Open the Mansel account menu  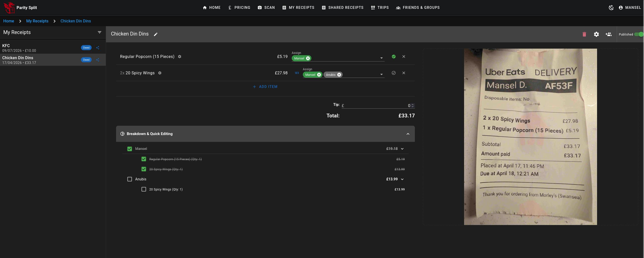point(630,8)
